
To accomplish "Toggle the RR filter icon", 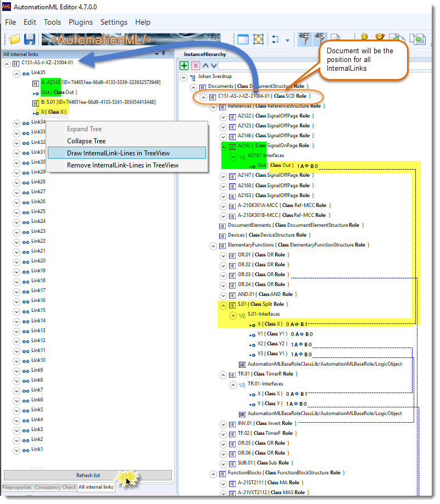I will 320,38.
